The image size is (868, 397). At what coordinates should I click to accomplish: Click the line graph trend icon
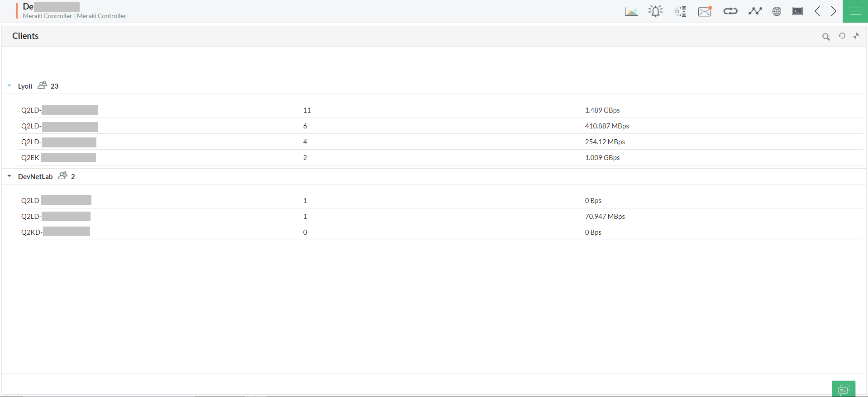tap(755, 11)
